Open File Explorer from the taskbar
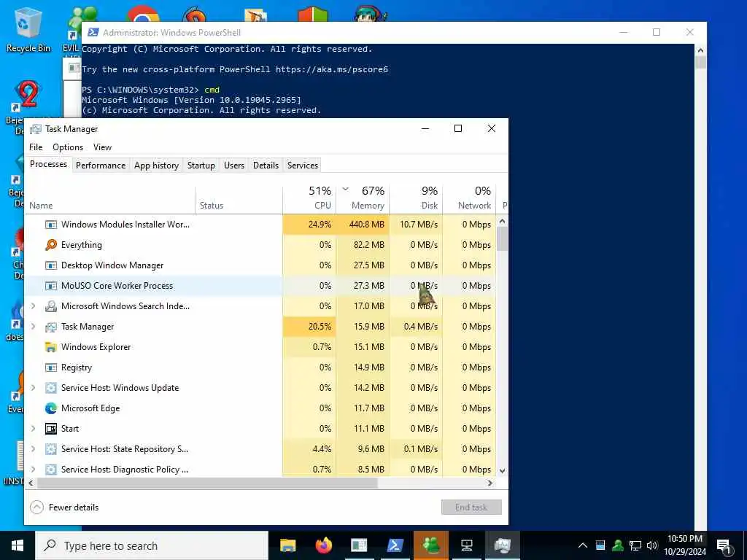Image resolution: width=747 pixels, height=560 pixels. 287,545
